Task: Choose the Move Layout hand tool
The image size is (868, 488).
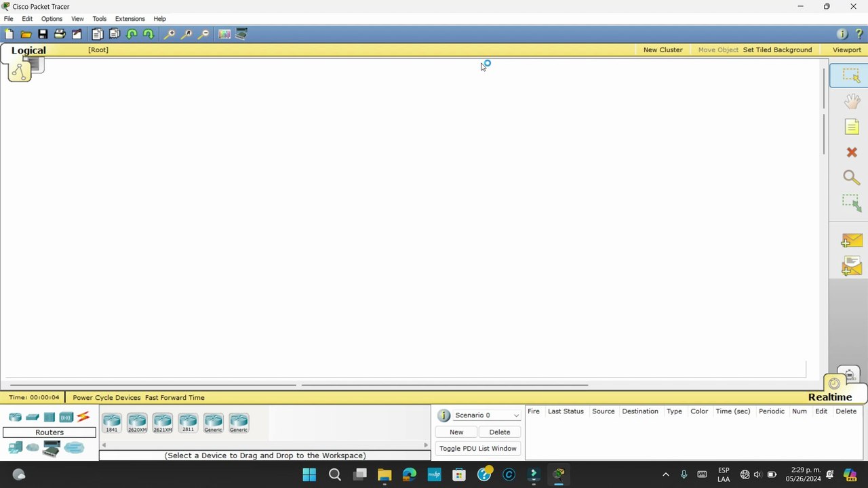Action: (x=852, y=102)
